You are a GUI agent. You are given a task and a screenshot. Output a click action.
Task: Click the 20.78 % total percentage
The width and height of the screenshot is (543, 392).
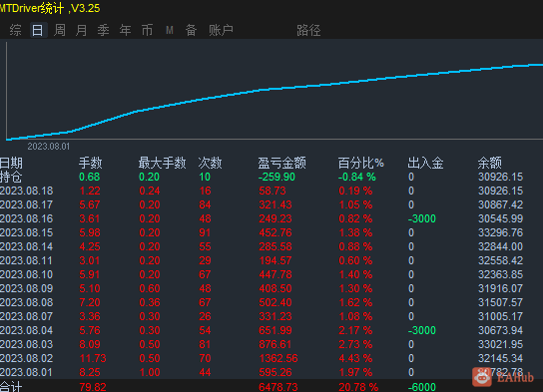tap(358, 387)
